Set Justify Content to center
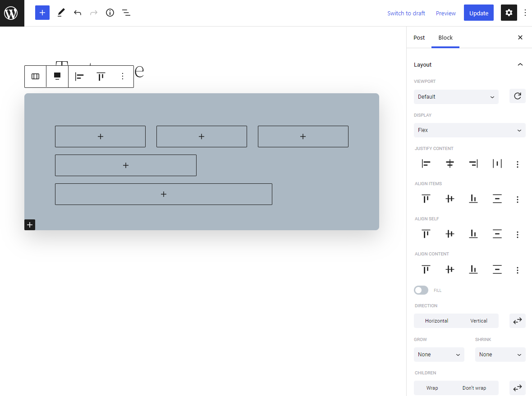532x396 pixels. click(449, 164)
